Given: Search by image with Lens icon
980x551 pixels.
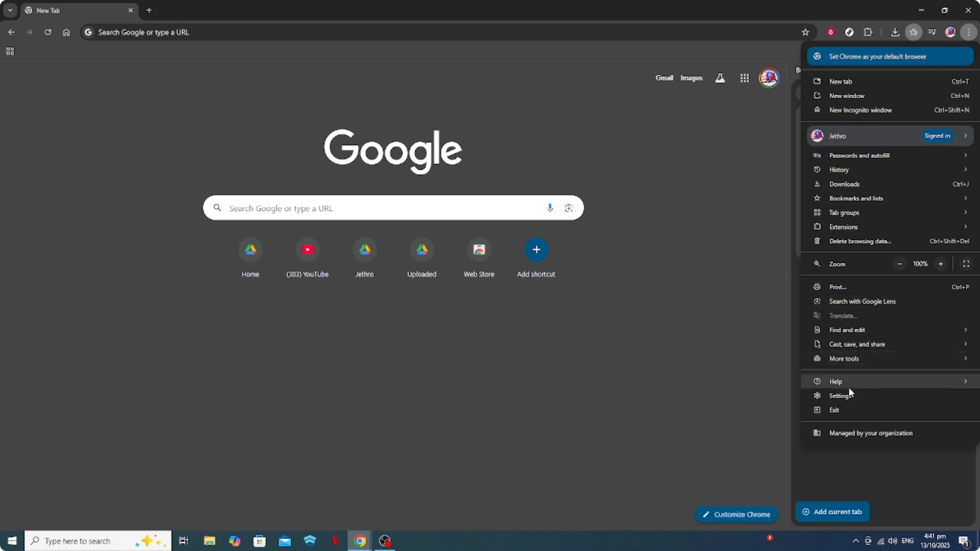Looking at the screenshot, I should (x=569, y=208).
